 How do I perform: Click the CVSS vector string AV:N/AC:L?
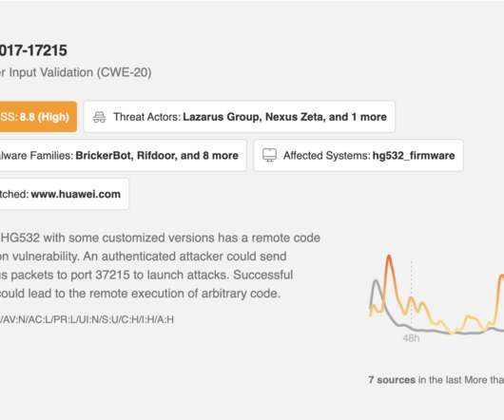87,319
